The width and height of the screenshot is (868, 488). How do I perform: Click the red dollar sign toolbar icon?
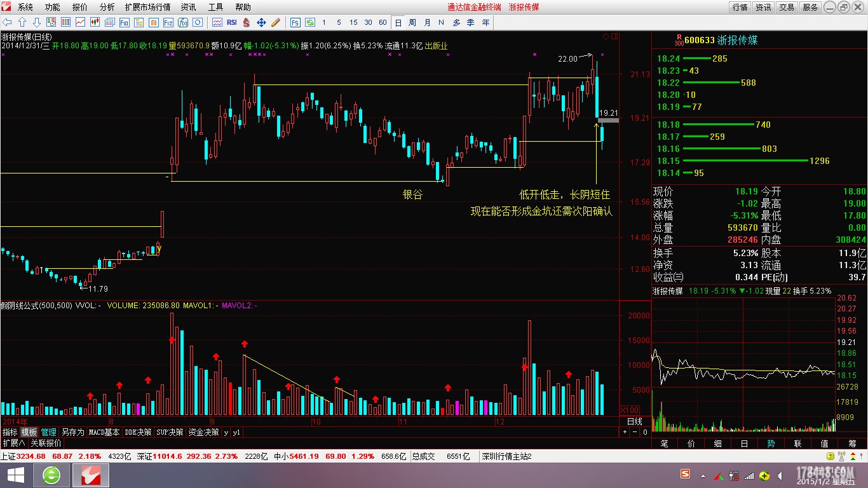tap(246, 22)
